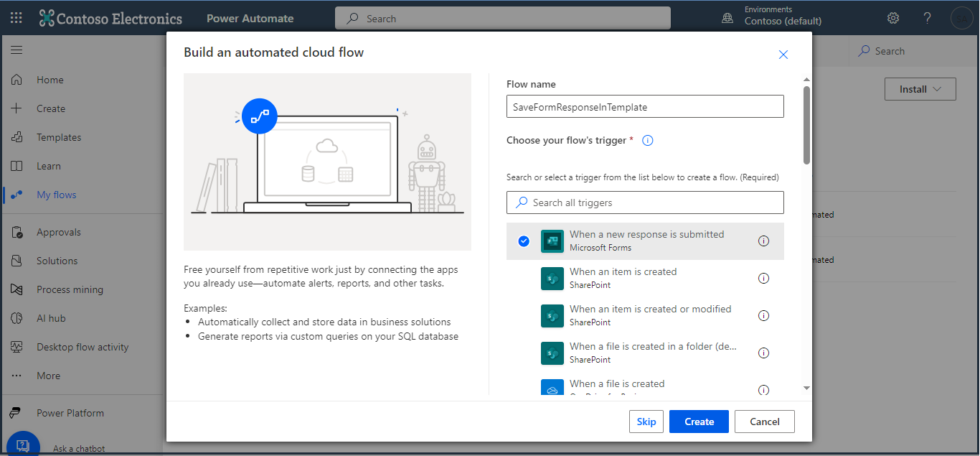This screenshot has width=980, height=456.
Task: Expand the More item in the sidebar
Action: coord(48,376)
